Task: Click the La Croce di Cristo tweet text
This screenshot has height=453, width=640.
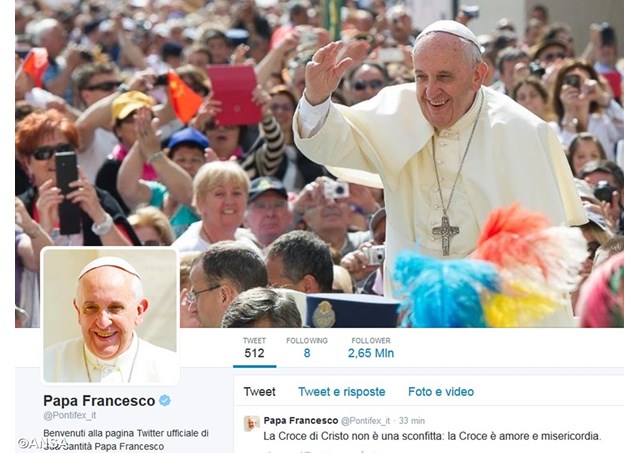Action: [432, 436]
